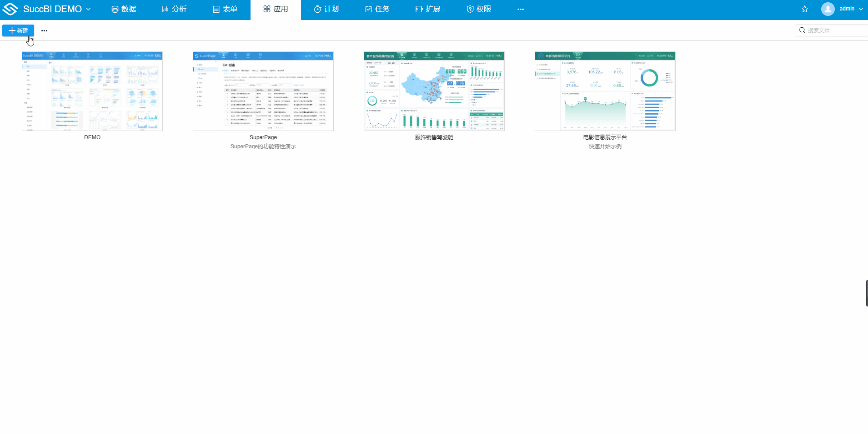
Task: Open the 计划 menu
Action: [x=326, y=9]
